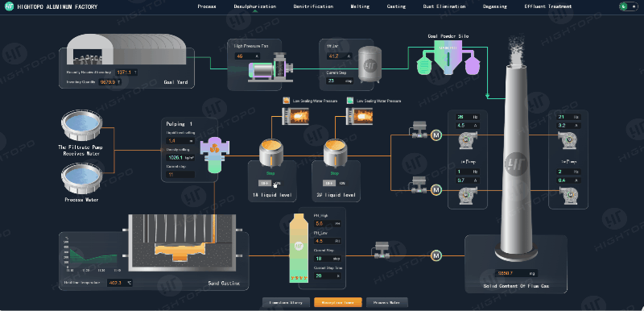Select the highlighted orange bottom button
The height and width of the screenshot is (311, 644).
click(x=338, y=302)
